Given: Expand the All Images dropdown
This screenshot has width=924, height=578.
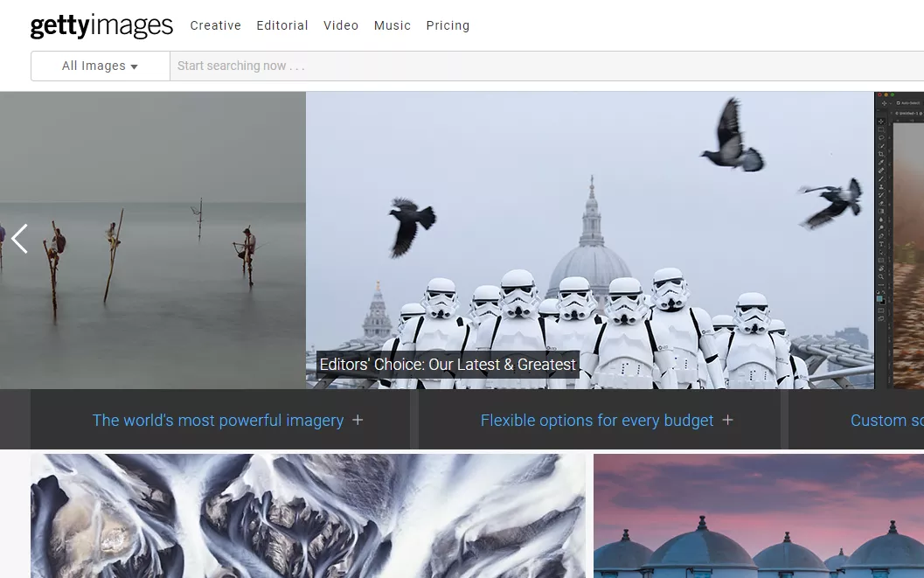Looking at the screenshot, I should [101, 66].
